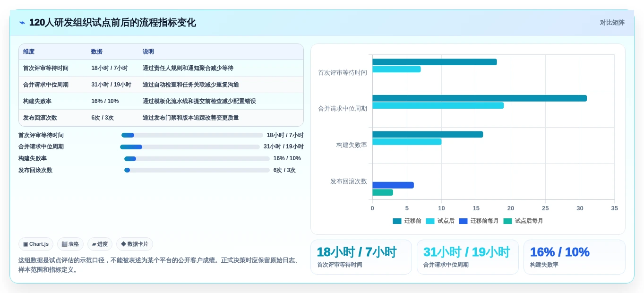Click the 迁移前 bar for 首次评审等待时间

click(435, 62)
